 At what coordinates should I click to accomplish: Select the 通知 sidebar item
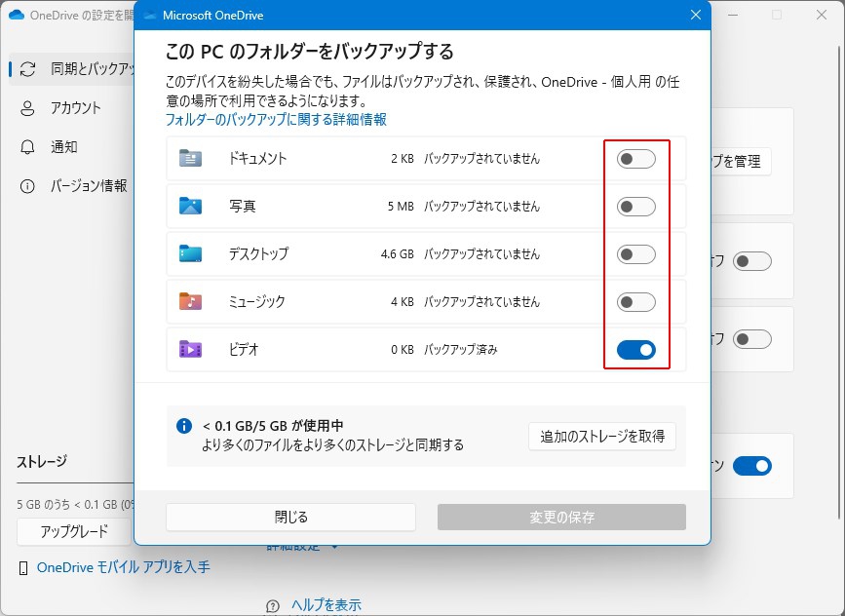pyautogui.click(x=63, y=147)
